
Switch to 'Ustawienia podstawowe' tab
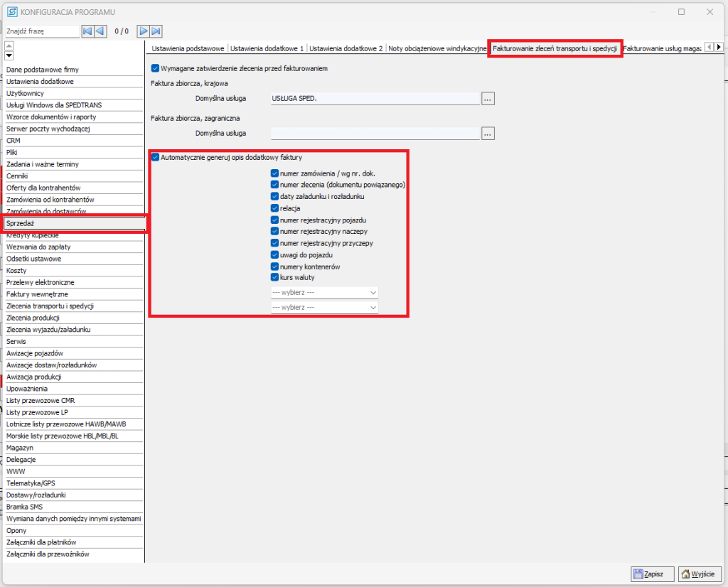188,48
